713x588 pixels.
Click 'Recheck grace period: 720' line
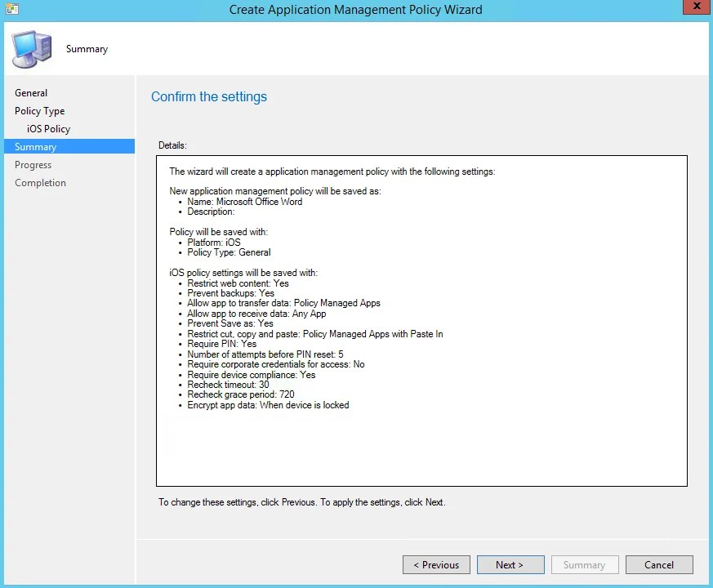click(x=241, y=394)
